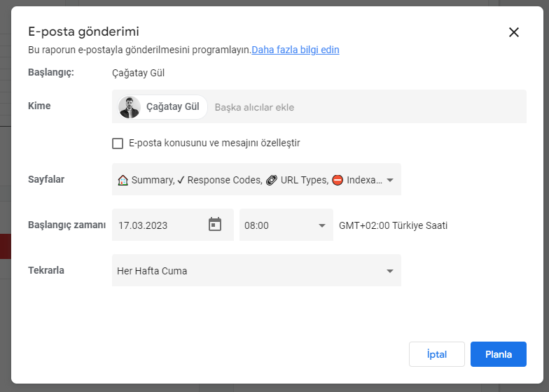The height and width of the screenshot is (392, 549).
Task: Click the URL Types link-chain icon
Action: (272, 180)
